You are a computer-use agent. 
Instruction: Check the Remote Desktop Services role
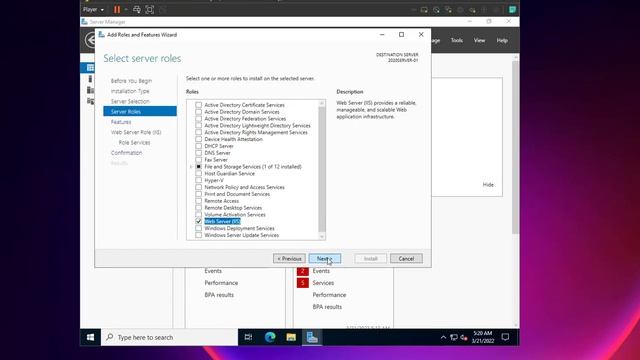point(198,208)
